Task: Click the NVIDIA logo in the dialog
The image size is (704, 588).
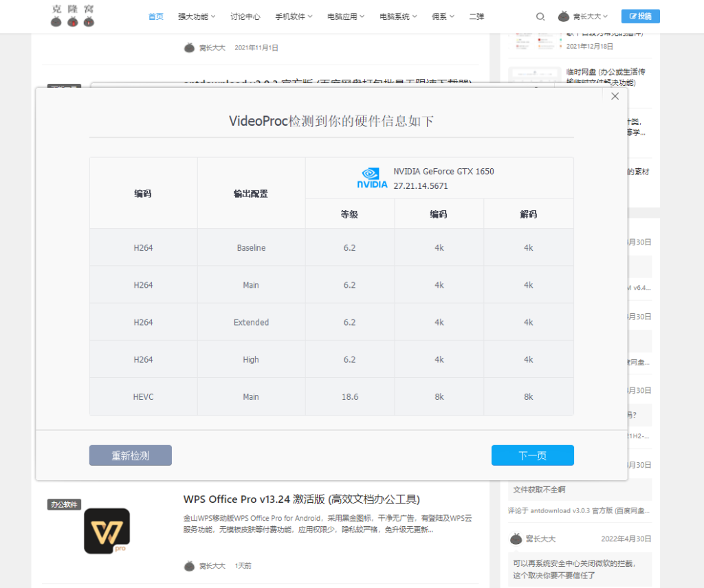Action: point(372,178)
